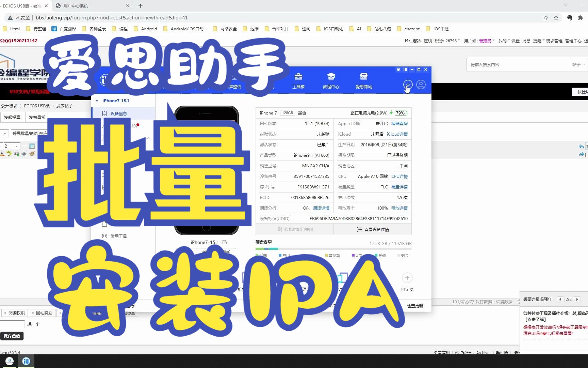Viewport: 588px width, 368px height.
Task: Open the font size 2 dropdown
Action: point(16,146)
